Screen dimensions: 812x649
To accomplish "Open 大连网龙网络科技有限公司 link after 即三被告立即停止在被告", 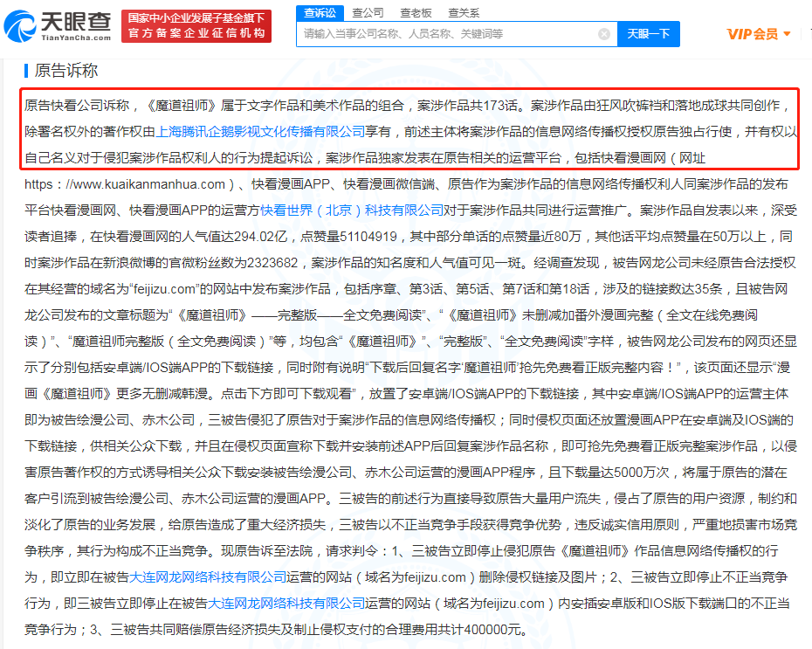I will pos(286,604).
